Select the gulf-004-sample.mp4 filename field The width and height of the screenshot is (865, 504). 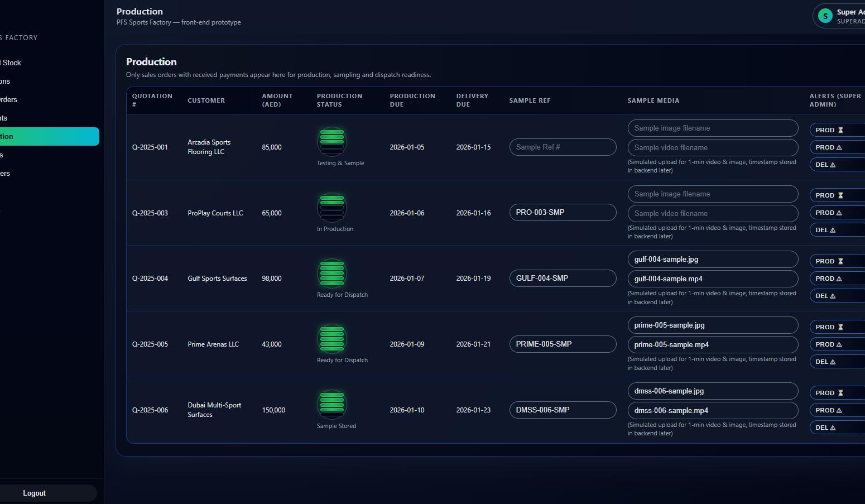[x=713, y=279]
